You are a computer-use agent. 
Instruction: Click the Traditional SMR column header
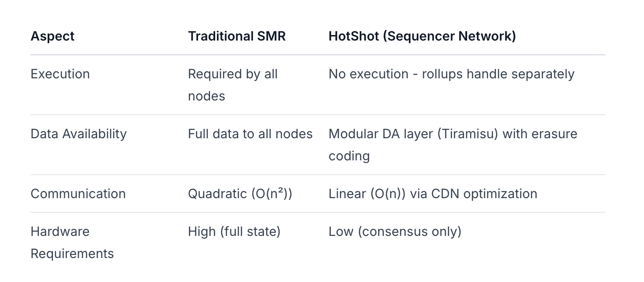[x=237, y=36]
